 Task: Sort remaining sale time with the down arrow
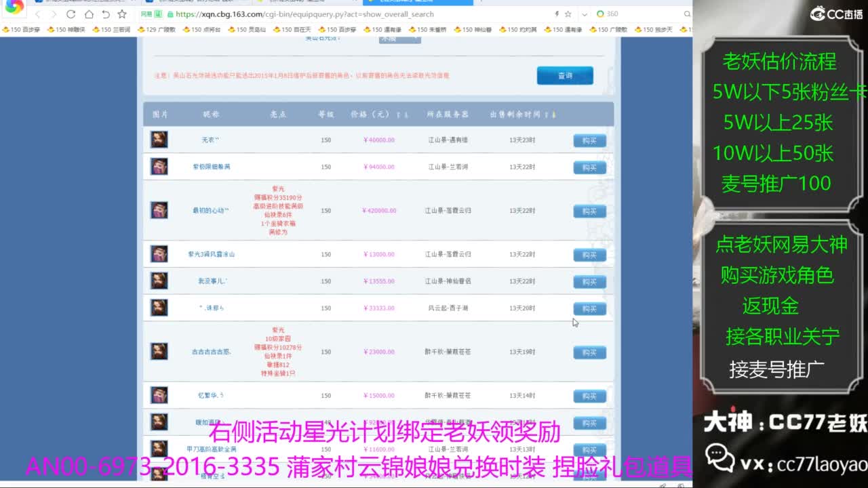553,115
